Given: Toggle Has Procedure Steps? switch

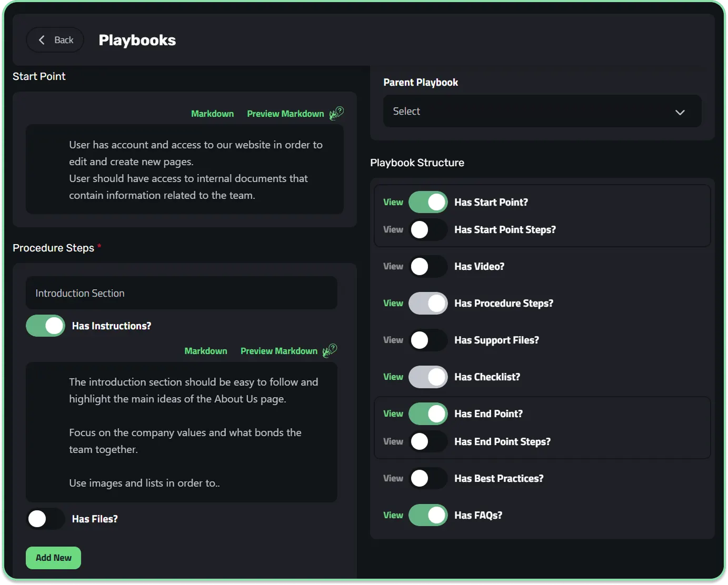Looking at the screenshot, I should point(428,303).
